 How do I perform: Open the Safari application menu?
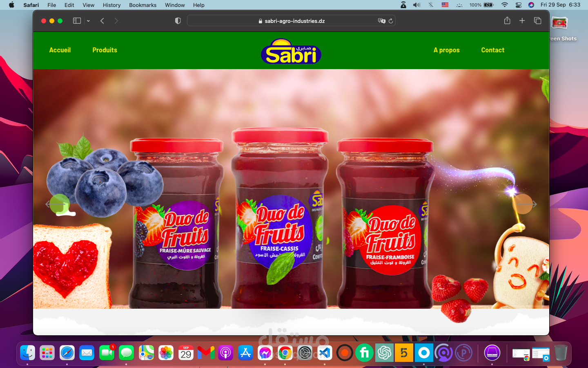point(31,5)
